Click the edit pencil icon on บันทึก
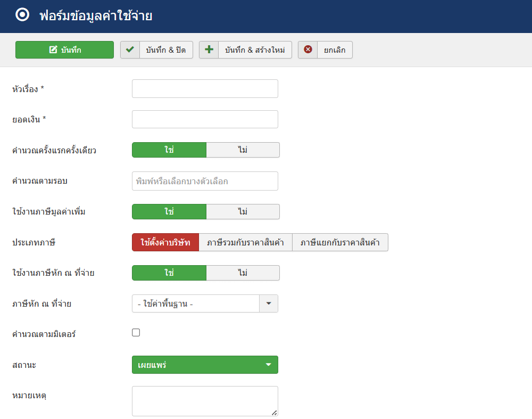 (x=53, y=50)
